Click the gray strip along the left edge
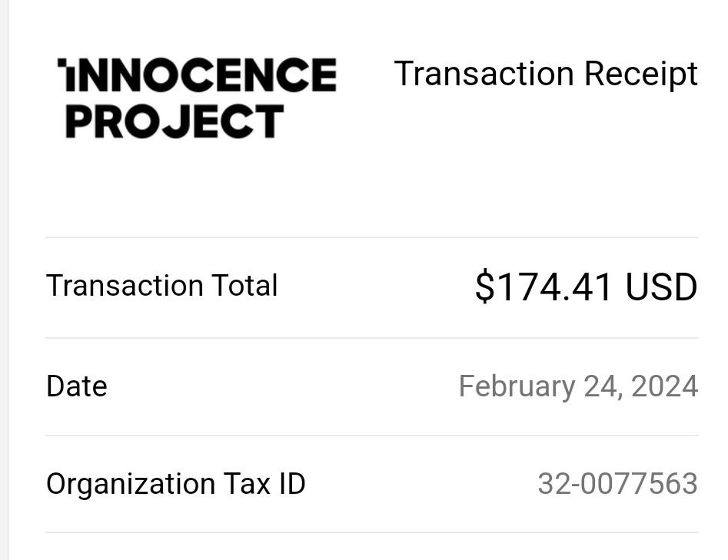728x560 pixels. pyautogui.click(x=4, y=280)
